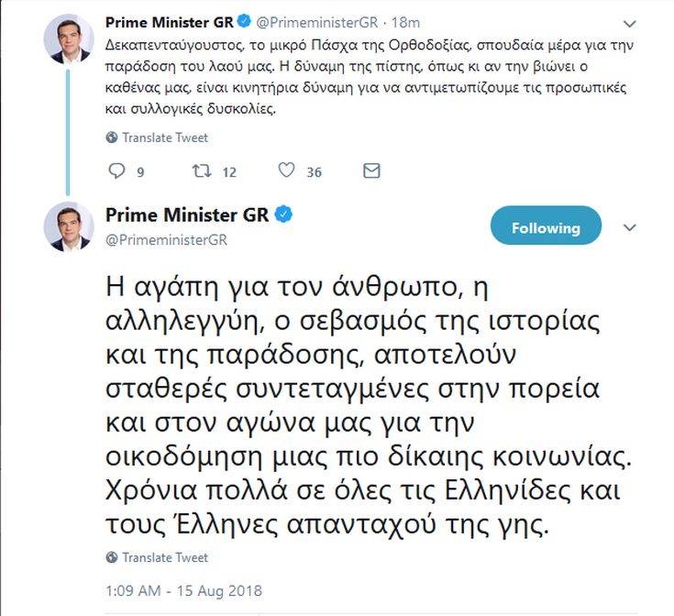Open the chevron menu on the top tweet
This screenshot has width=674, height=616.
[629, 23]
